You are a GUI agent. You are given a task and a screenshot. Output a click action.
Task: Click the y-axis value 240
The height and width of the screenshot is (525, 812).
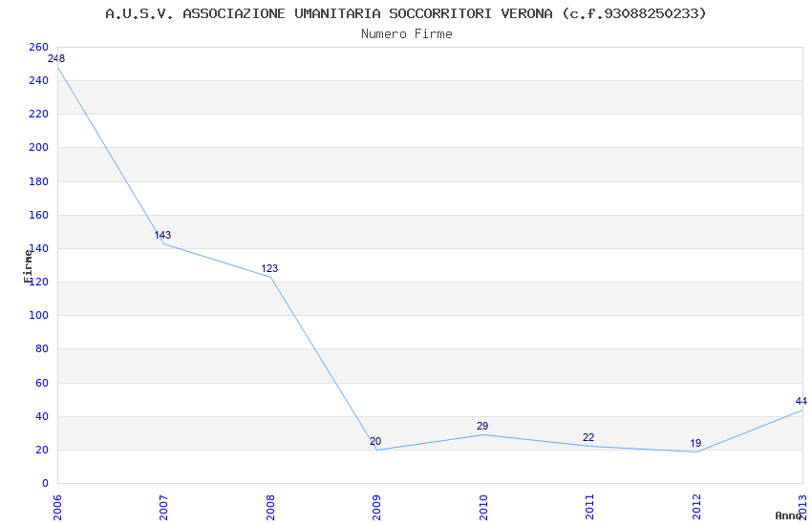[39, 80]
